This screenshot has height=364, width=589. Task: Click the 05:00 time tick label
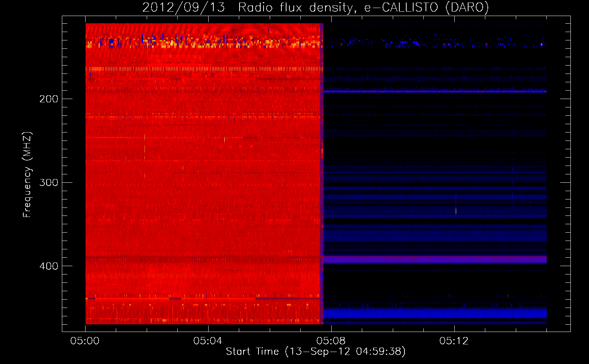[85, 341]
